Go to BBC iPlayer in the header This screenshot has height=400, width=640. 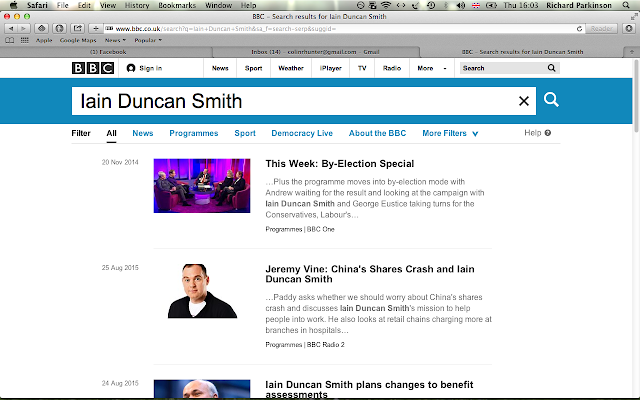331,68
